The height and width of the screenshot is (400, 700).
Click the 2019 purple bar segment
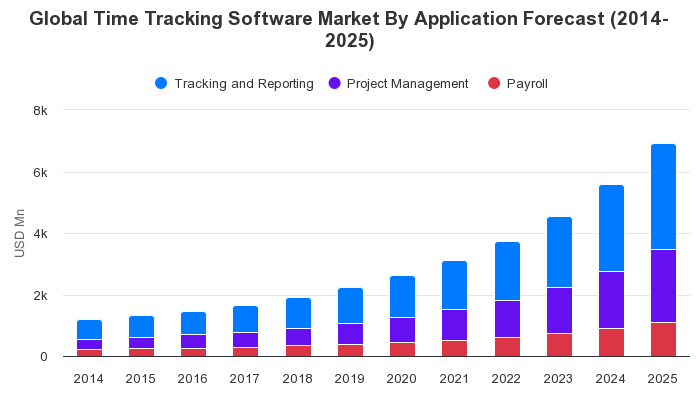tap(350, 334)
